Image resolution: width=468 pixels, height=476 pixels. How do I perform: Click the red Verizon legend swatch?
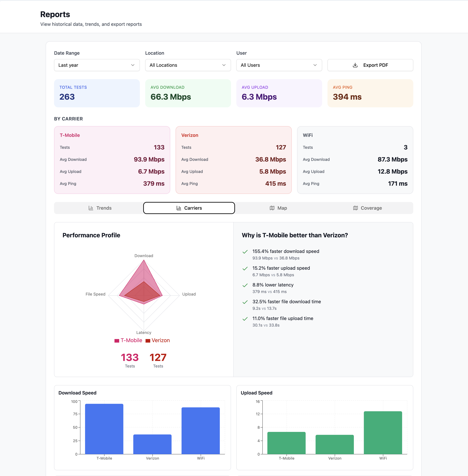148,340
